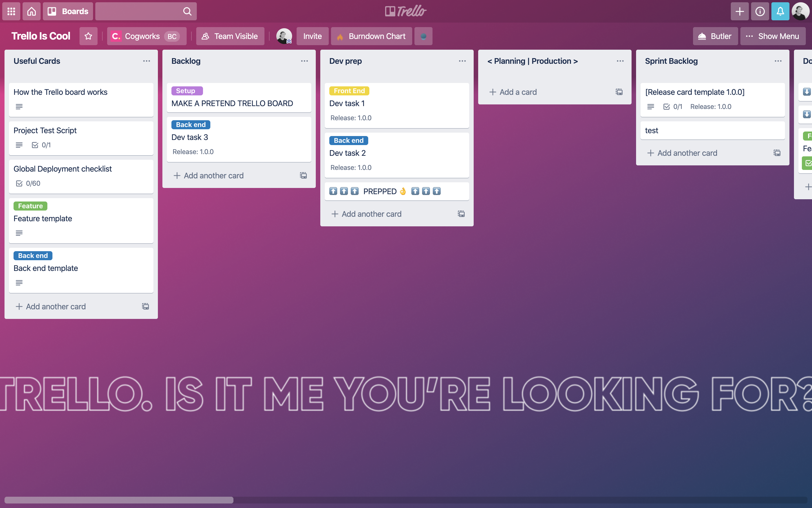Click Backlog list title
The image size is (812, 508).
click(x=186, y=61)
